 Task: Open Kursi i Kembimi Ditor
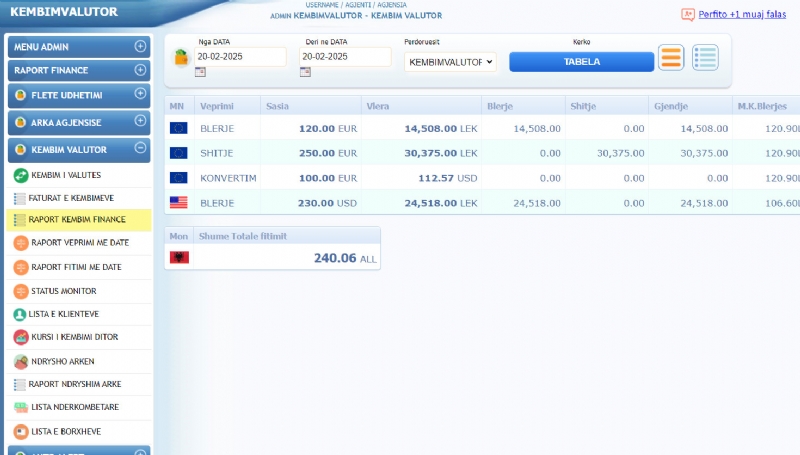(x=74, y=337)
